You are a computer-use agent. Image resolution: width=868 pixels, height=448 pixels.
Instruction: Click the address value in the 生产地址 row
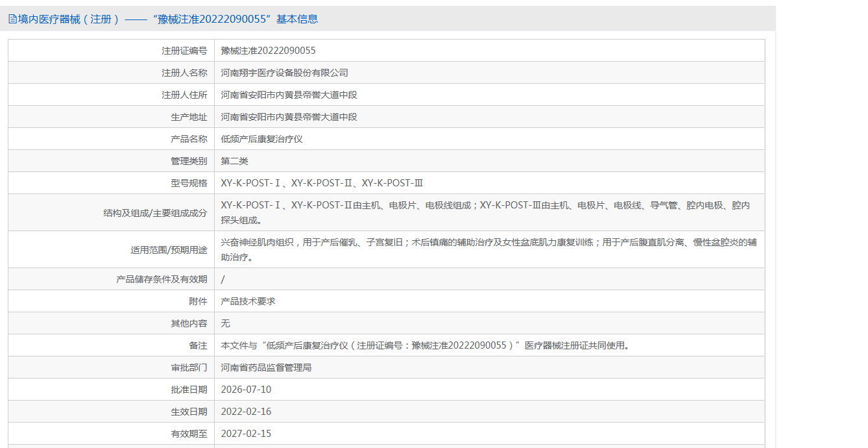tap(289, 117)
